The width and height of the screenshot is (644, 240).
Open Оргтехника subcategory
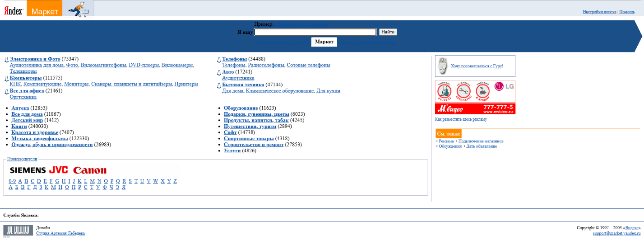point(23,97)
